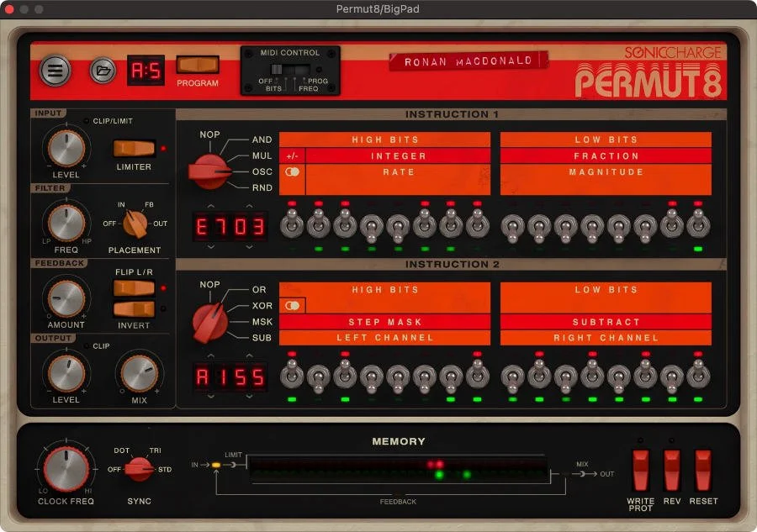Select NOP label in Instruction 1
The image size is (757, 532).
(209, 134)
